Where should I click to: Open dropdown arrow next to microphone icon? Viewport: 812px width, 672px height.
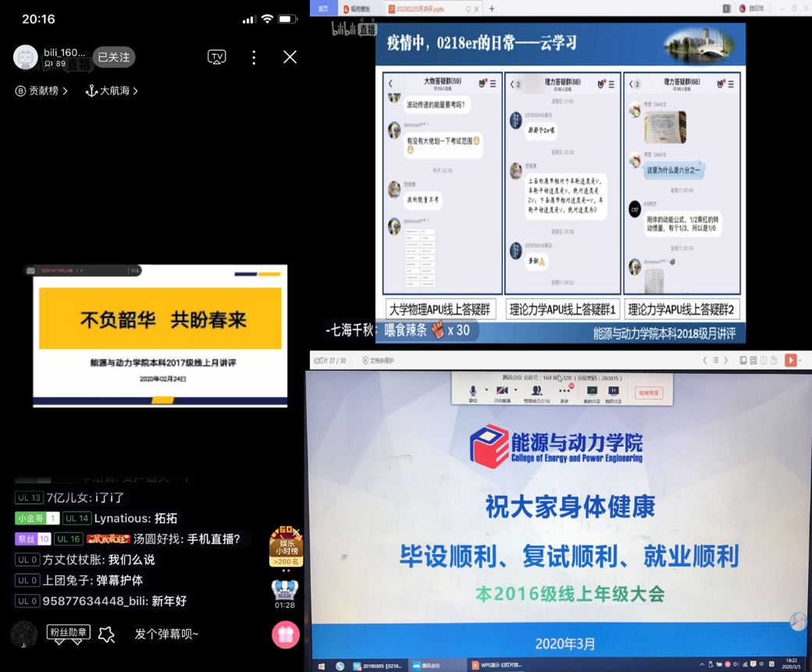486,389
